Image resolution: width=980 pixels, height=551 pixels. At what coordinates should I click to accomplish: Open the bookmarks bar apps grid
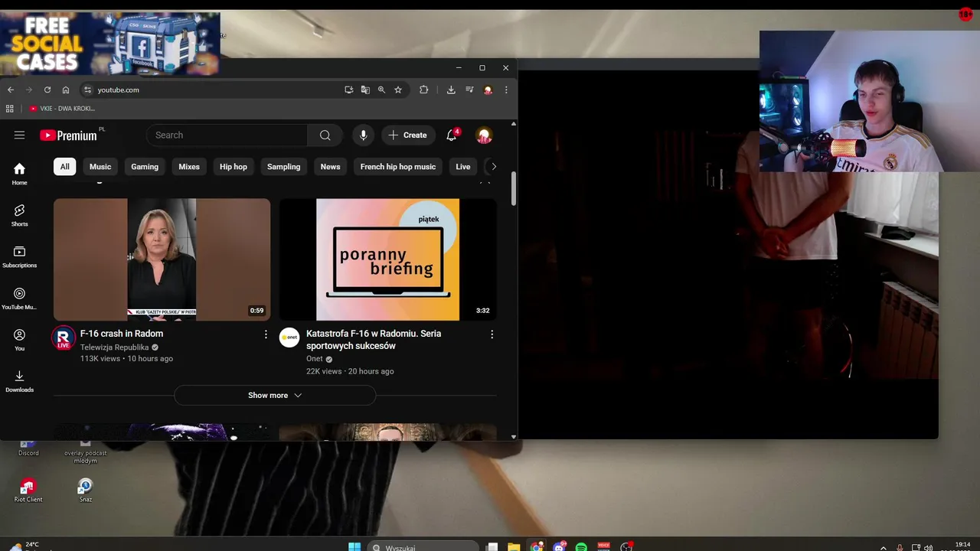tap(10, 109)
